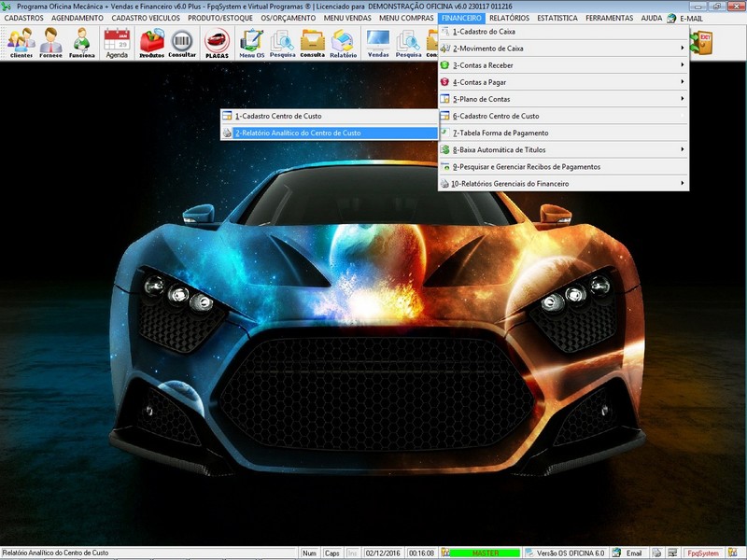
Task: Click the Relatório printer icon
Action: (x=344, y=43)
